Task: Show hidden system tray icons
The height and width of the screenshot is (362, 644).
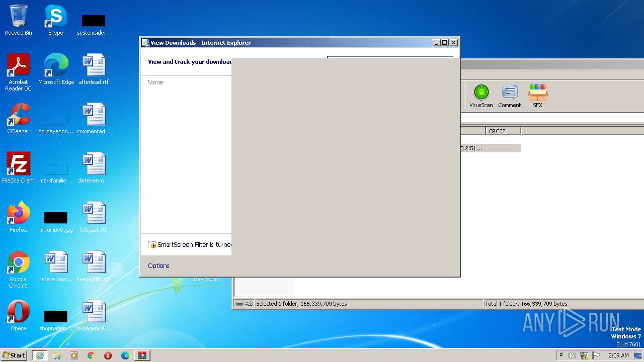Action: 561,355
